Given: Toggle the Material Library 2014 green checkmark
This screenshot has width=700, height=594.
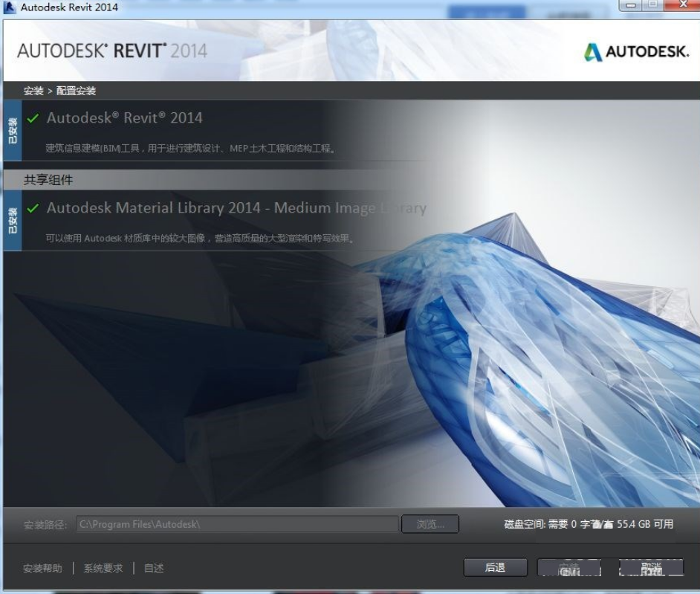Looking at the screenshot, I should point(33,208).
